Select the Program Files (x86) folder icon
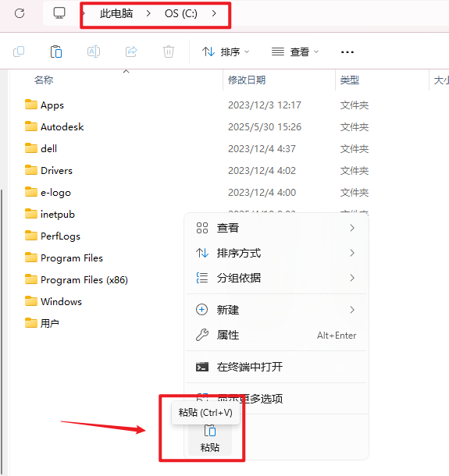Screen dimensions: 449x476 pos(31,279)
